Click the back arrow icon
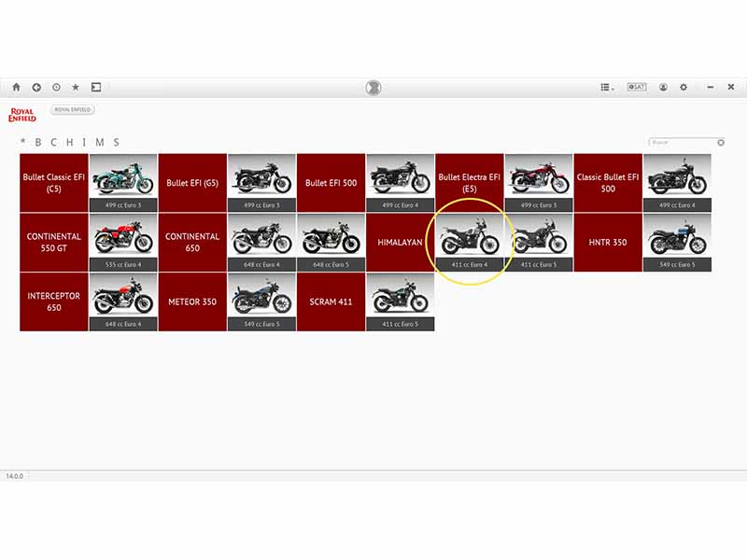 36,87
